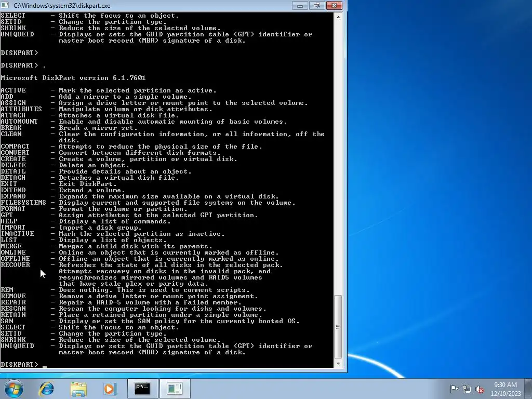
Task: Minimize the diskpart.exe window
Action: pos(300,5)
